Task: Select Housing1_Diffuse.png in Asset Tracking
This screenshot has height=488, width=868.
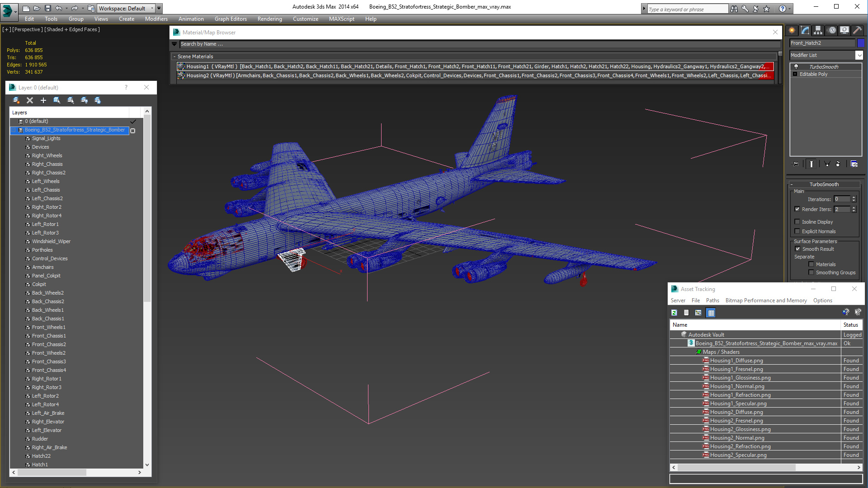Action: click(x=736, y=361)
